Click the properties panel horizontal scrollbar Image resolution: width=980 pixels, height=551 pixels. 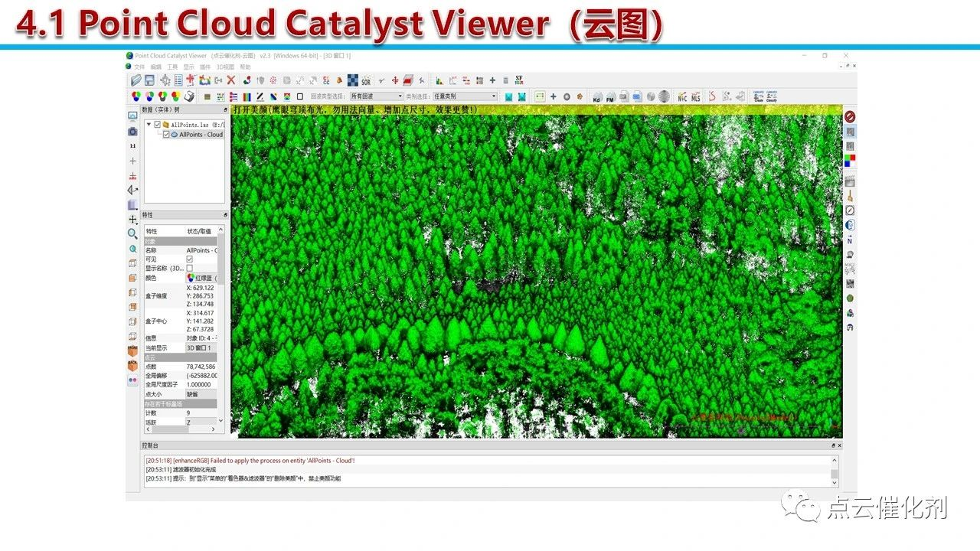tap(181, 429)
